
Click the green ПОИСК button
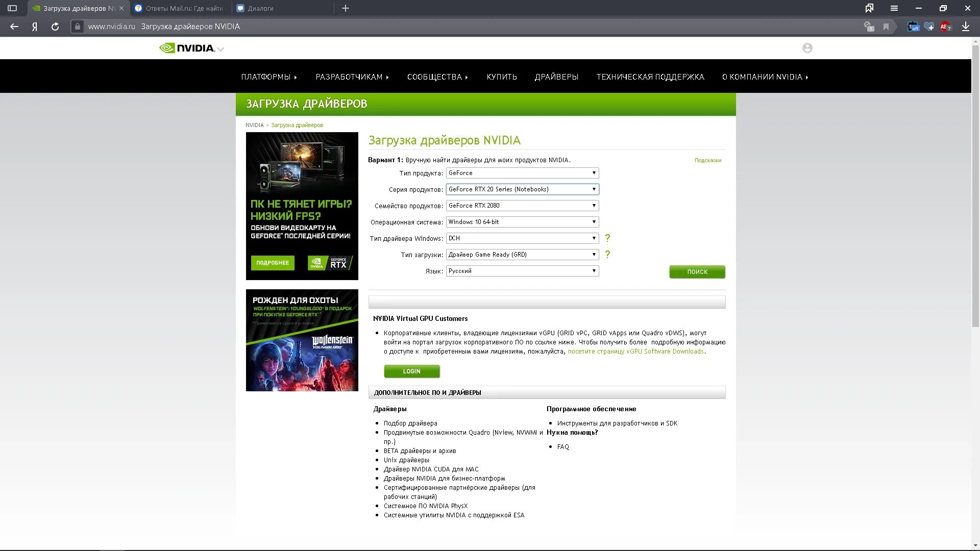tap(697, 272)
